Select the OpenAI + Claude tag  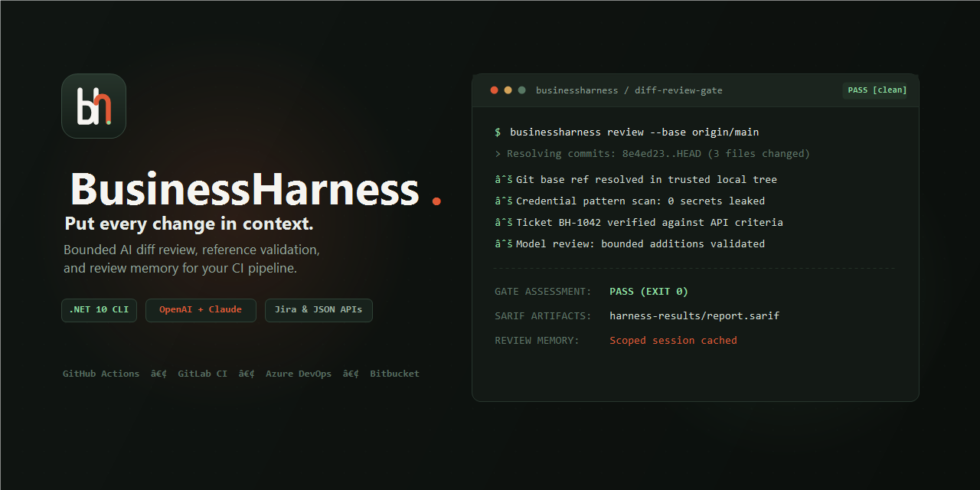click(201, 310)
